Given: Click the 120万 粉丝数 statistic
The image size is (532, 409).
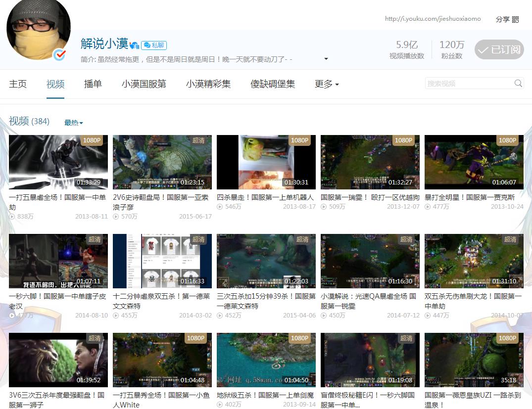Looking at the screenshot, I should 452,50.
